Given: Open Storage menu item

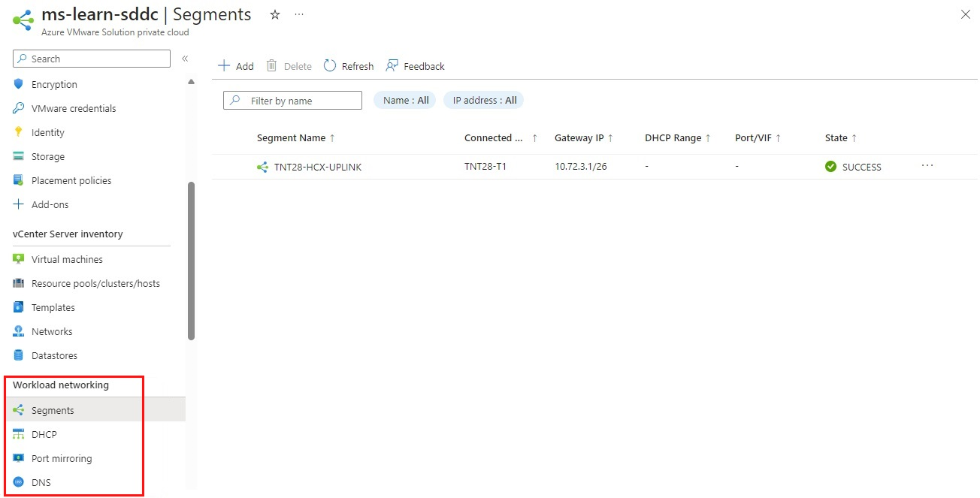Looking at the screenshot, I should pos(48,156).
